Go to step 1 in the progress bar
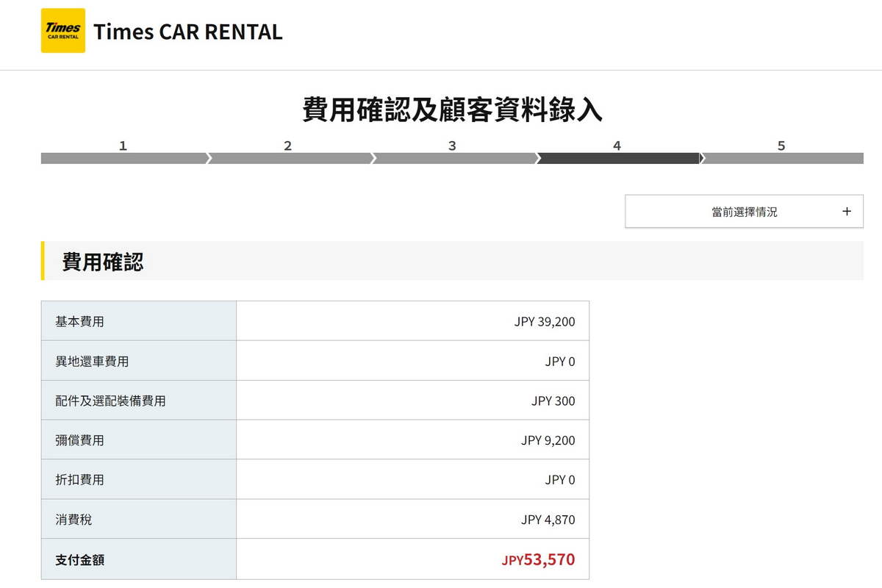 click(123, 158)
